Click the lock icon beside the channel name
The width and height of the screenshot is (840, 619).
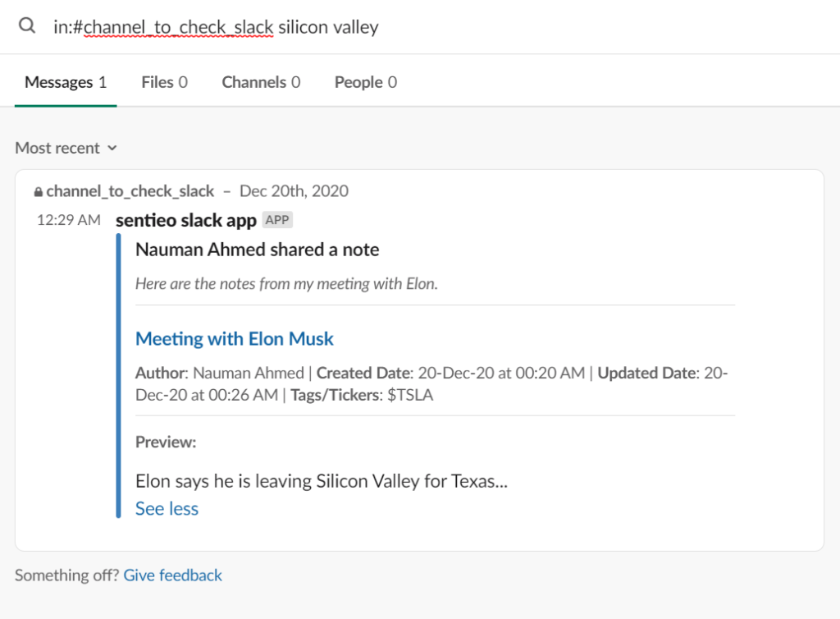tap(39, 192)
